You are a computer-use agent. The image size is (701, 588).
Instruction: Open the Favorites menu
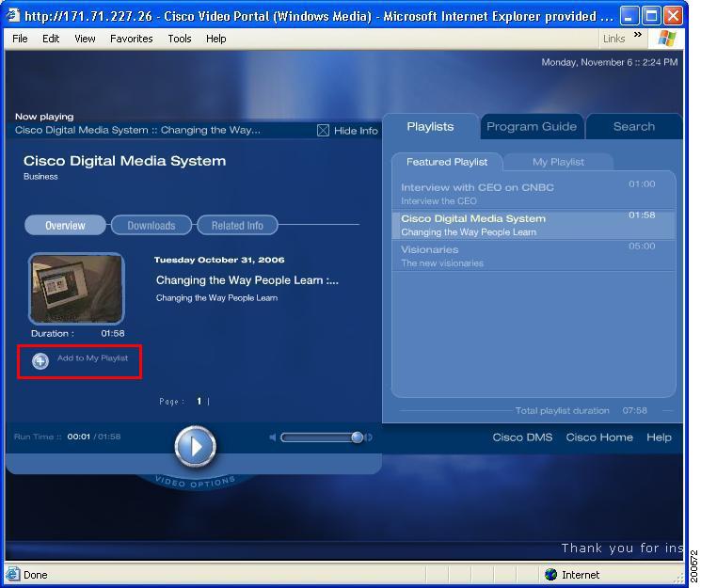pyautogui.click(x=131, y=39)
